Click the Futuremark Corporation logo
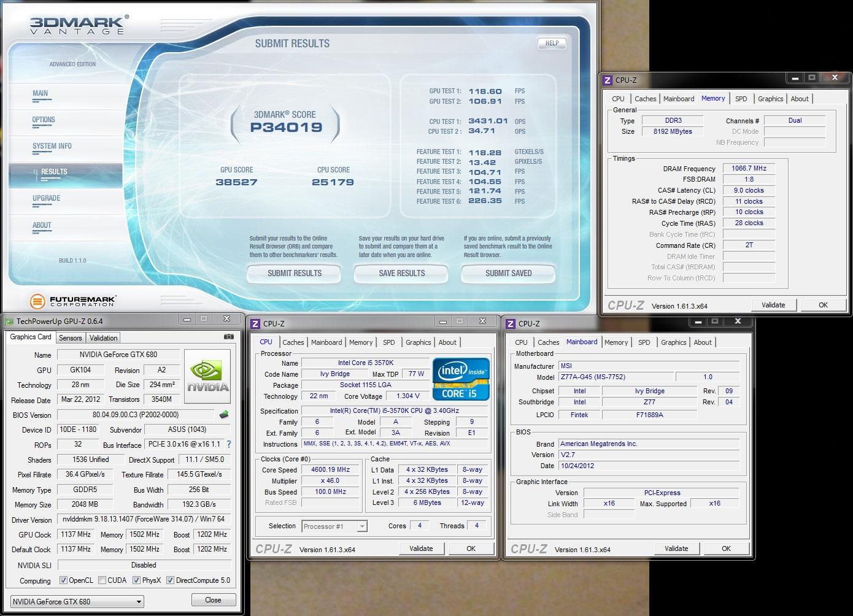The image size is (853, 616). point(73,301)
